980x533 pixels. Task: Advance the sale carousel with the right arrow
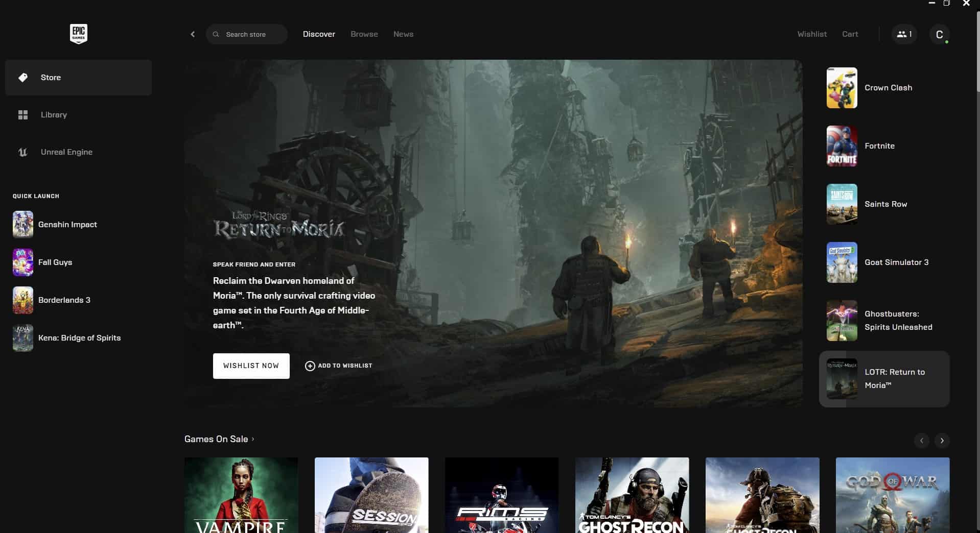[x=942, y=440]
